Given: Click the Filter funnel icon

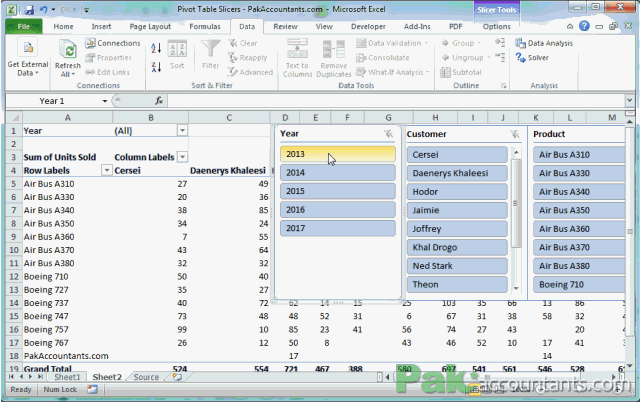Looking at the screenshot, I should click(211, 49).
